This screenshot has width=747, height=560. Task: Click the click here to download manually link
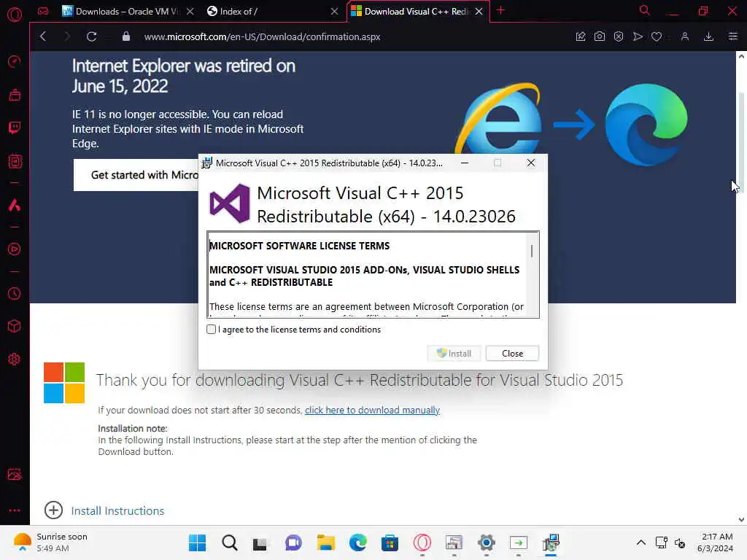pos(372,410)
